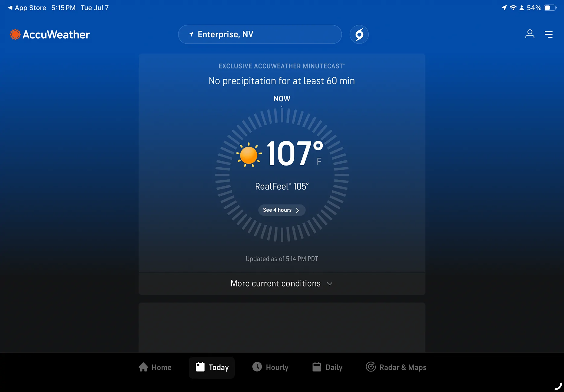
Task: Tap the No precipitation for at least 60 min headline
Action: 282,81
